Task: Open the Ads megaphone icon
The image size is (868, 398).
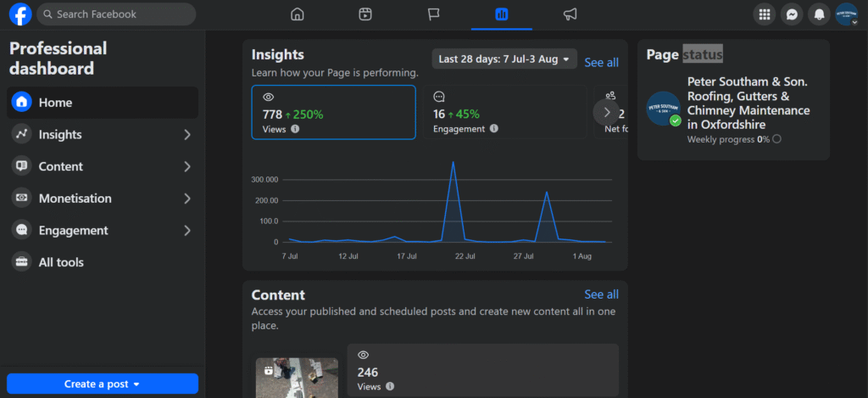Action: [x=570, y=14]
